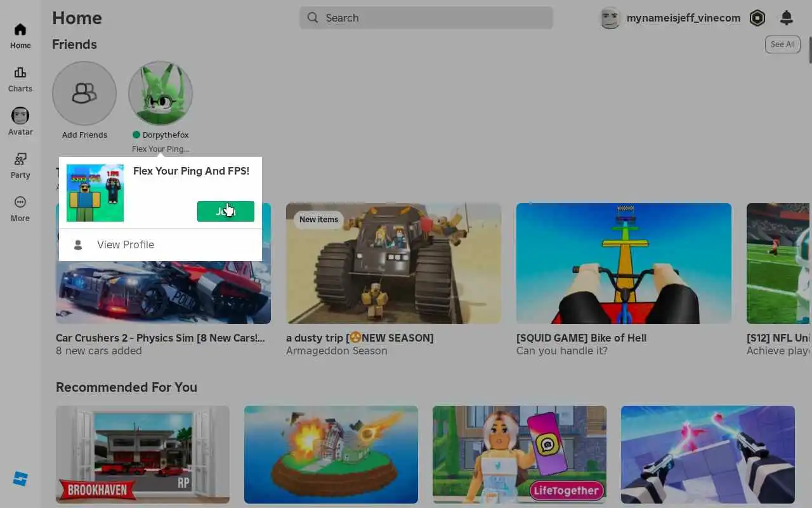The height and width of the screenshot is (508, 812).
Task: Open Dorpythefox friend avatar
Action: (160, 93)
